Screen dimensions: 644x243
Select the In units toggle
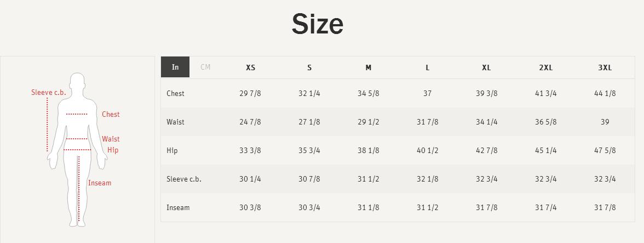[175, 67]
